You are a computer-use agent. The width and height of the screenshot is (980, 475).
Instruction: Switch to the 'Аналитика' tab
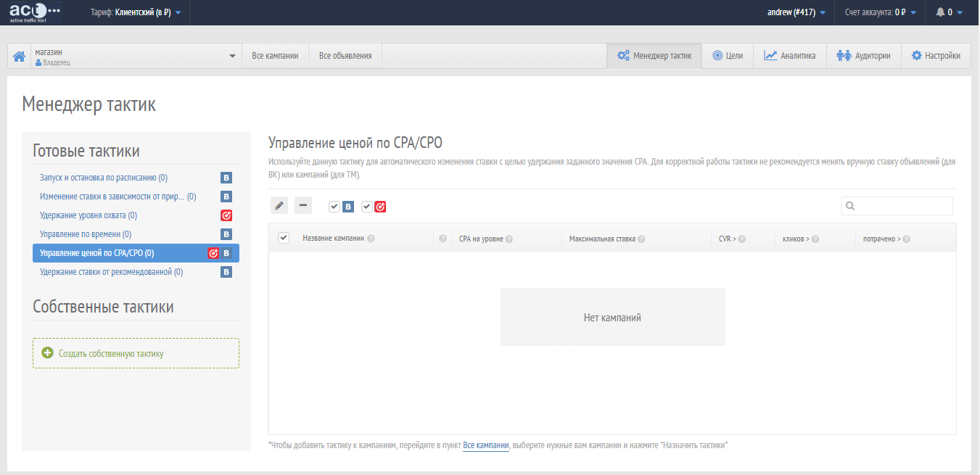click(789, 56)
